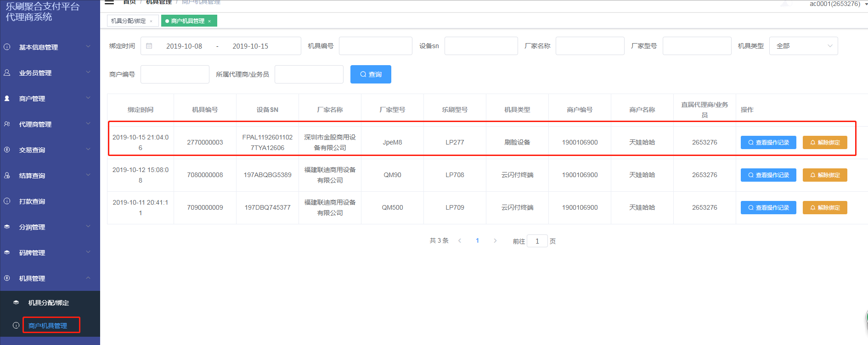Screen dimensions: 868x345
Task: Click 机具管理 breadcrumb
Action: click(159, 2)
